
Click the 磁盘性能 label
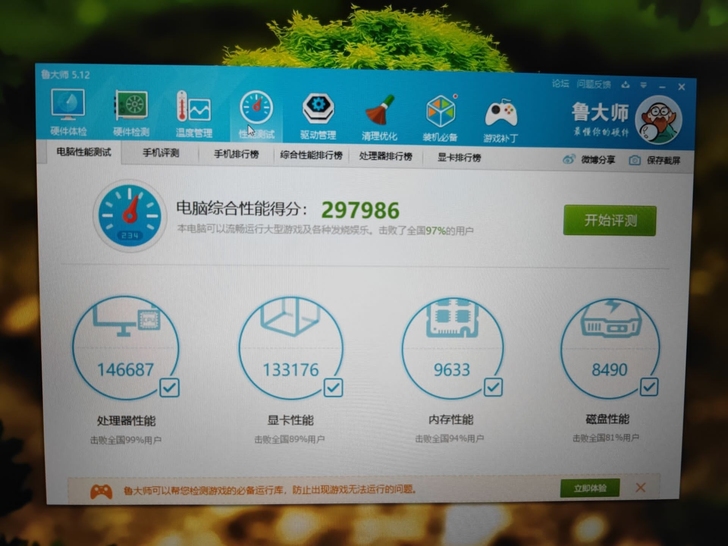pyautogui.click(x=607, y=419)
